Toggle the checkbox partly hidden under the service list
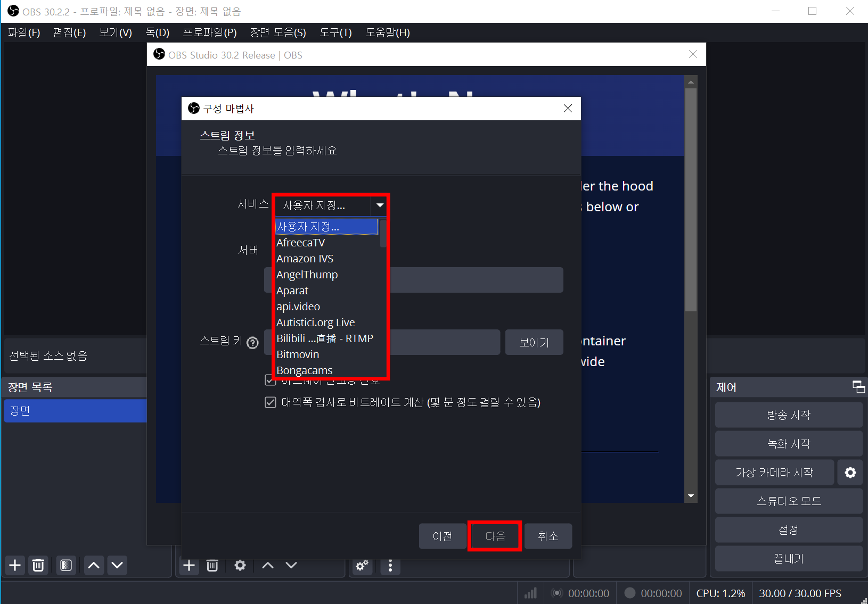 [270, 379]
